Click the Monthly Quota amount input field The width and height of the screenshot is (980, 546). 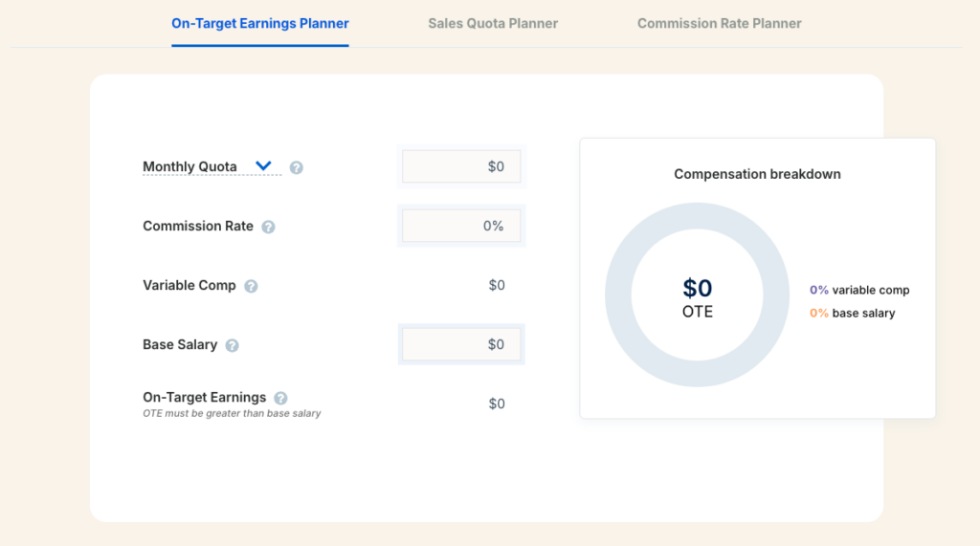click(461, 166)
